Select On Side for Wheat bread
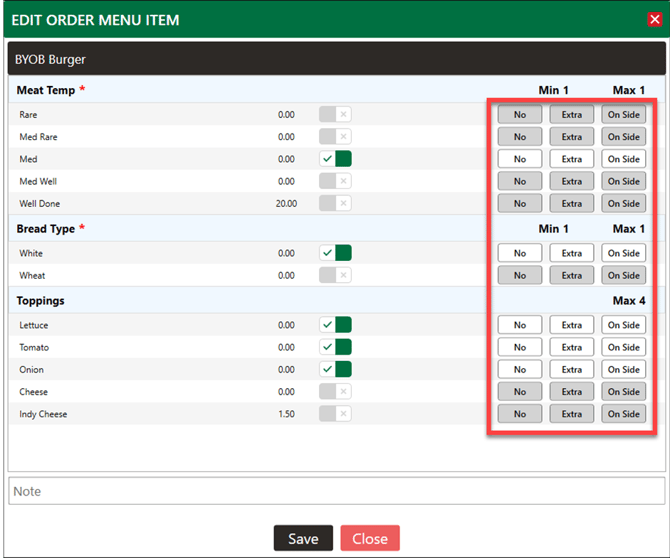 click(x=623, y=275)
